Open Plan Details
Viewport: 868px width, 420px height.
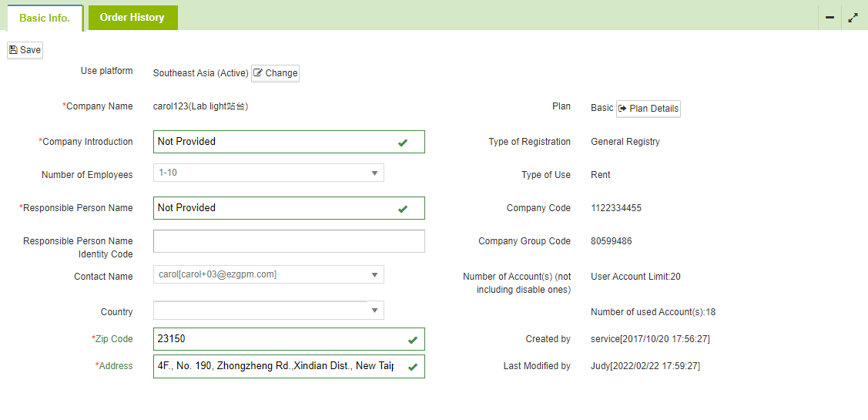point(648,109)
